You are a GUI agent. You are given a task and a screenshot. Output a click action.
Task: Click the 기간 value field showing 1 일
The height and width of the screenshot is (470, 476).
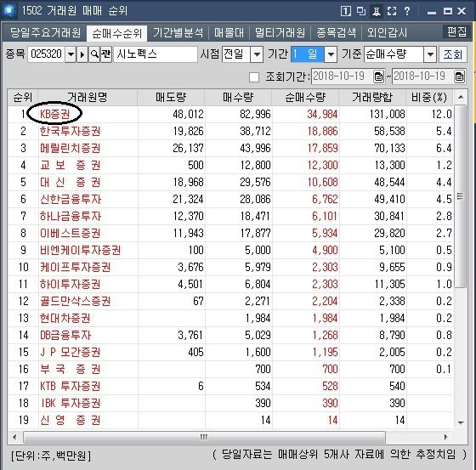coord(308,54)
